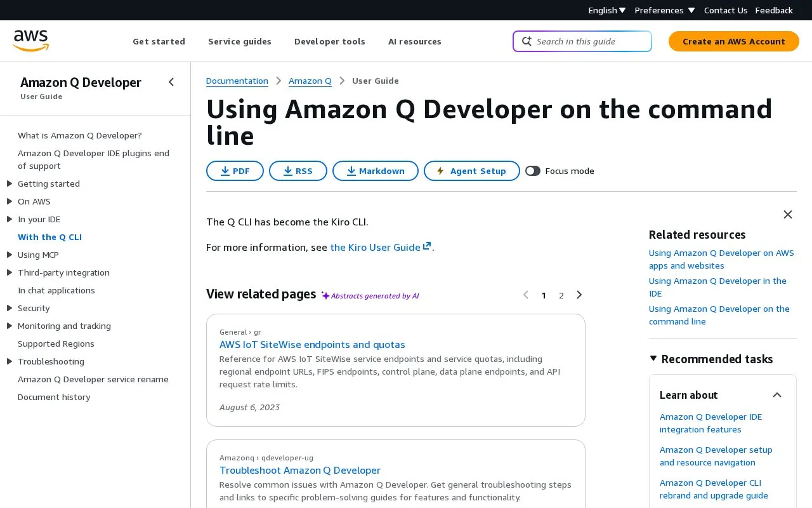
Task: Click the Documentation breadcrumb
Action: [237, 81]
